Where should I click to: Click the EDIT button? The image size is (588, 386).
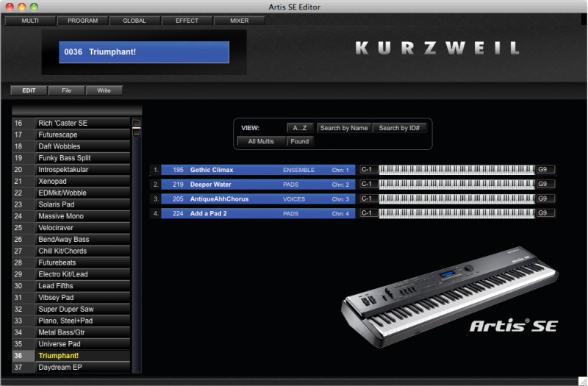(29, 90)
